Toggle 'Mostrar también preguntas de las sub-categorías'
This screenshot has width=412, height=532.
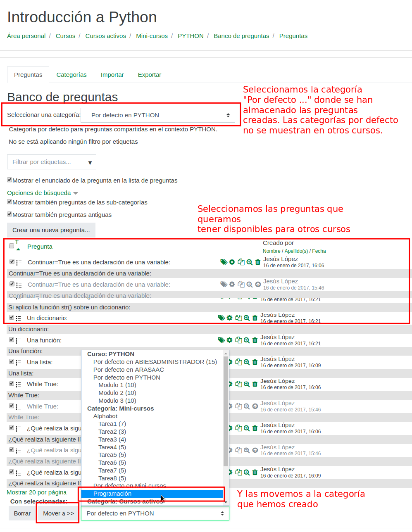tap(10, 202)
